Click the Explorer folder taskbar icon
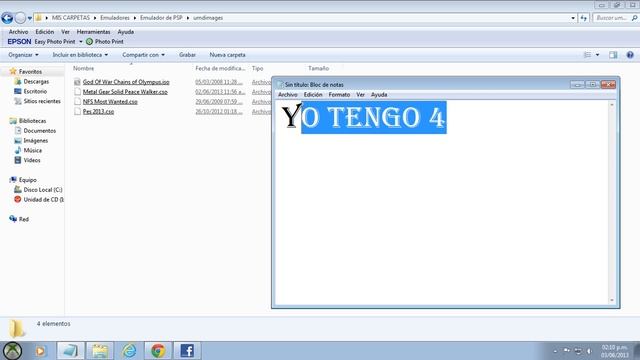 [100, 351]
